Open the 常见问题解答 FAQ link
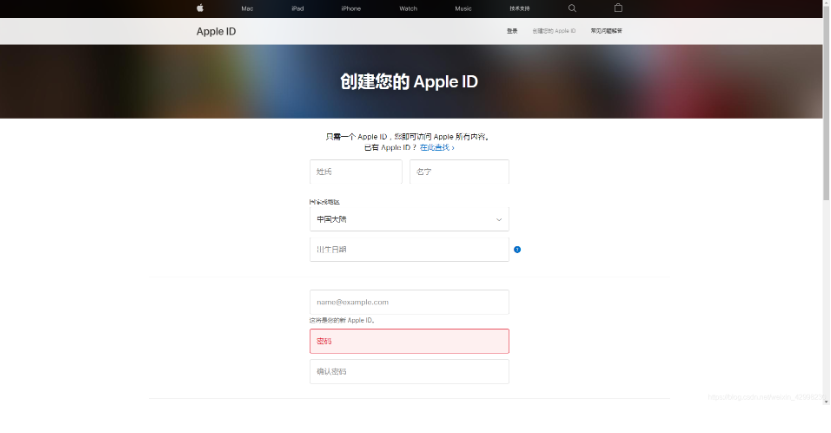 coord(606,31)
